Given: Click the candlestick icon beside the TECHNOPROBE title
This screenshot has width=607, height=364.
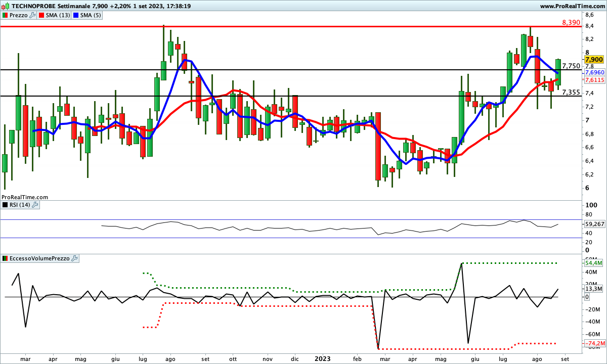Looking at the screenshot, I should pos(5,6).
